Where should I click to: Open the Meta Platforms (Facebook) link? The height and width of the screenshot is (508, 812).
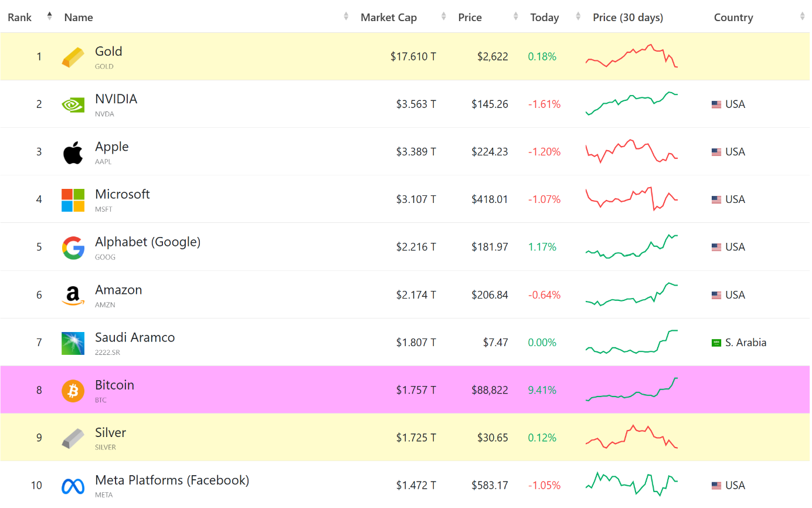pyautogui.click(x=172, y=480)
